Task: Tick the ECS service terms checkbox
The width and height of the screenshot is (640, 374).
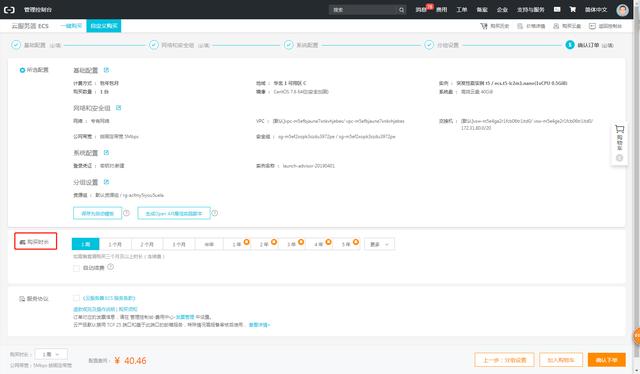Action: (x=76, y=298)
